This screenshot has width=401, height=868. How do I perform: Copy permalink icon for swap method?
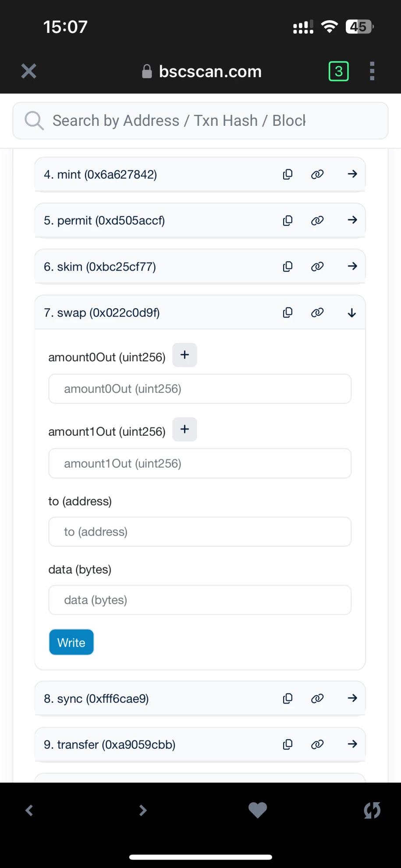coord(317,313)
